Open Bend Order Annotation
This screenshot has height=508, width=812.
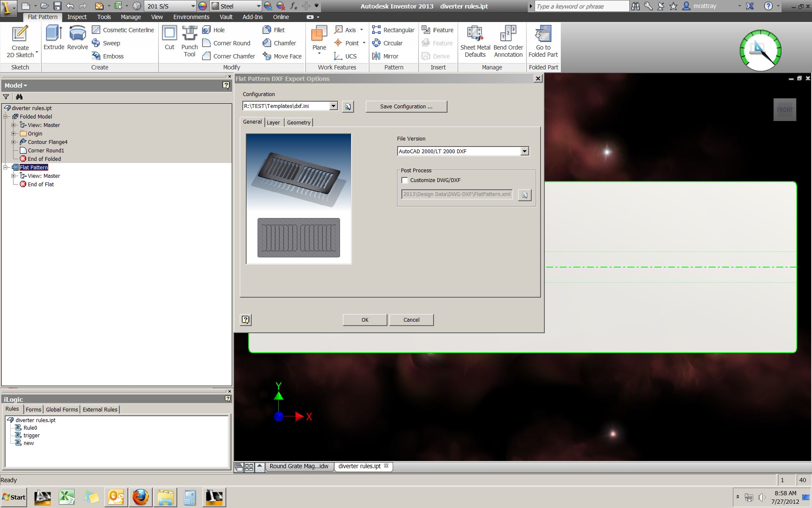tap(508, 41)
